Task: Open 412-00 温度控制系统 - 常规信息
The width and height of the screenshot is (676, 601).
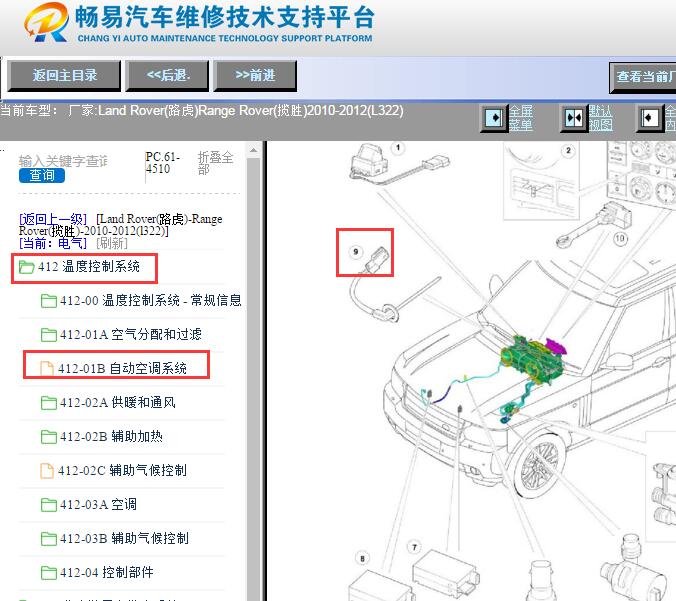Action: point(151,300)
